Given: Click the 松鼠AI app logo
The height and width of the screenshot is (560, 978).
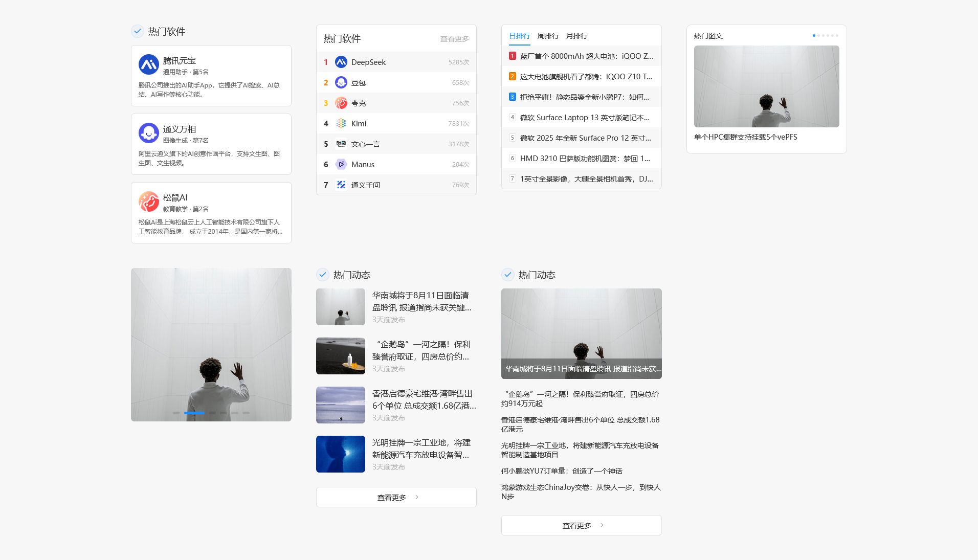Looking at the screenshot, I should pos(148,201).
